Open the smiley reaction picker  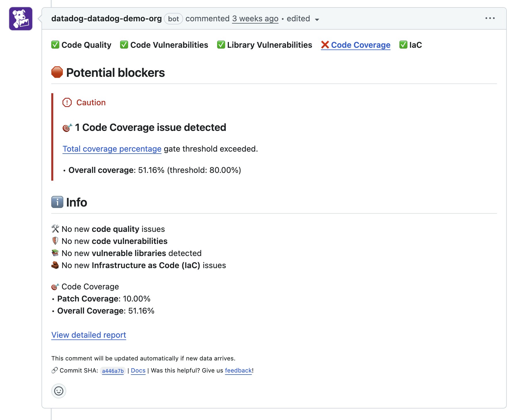tap(58, 391)
